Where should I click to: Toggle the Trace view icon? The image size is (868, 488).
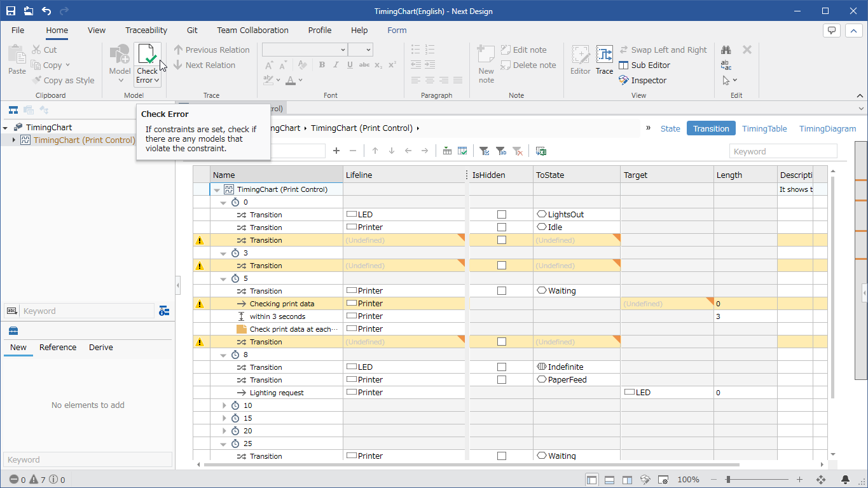(604, 60)
